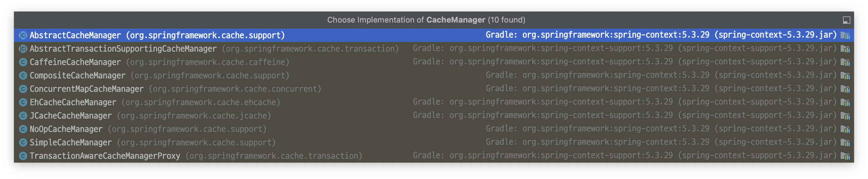Choose the CaffeineCacheManager entry
Screen dimensions: 868x179
pyautogui.click(x=434, y=62)
